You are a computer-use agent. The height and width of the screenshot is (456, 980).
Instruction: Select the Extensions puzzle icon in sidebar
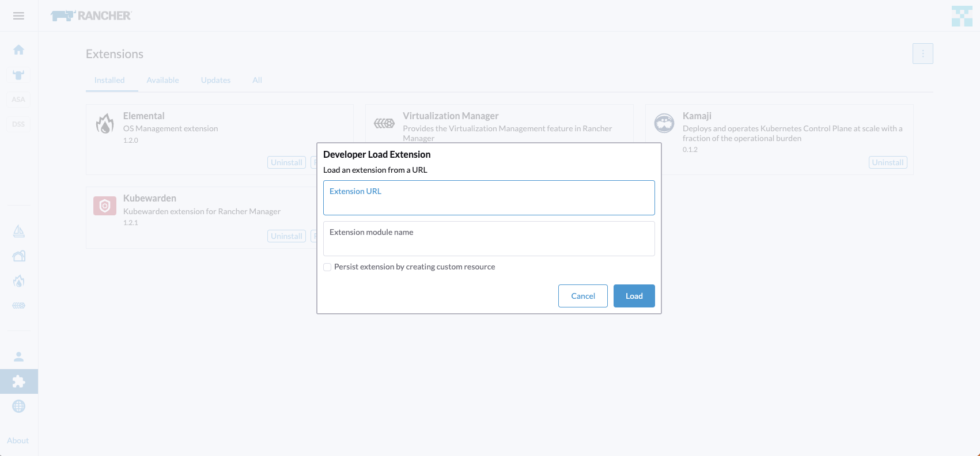click(x=18, y=381)
